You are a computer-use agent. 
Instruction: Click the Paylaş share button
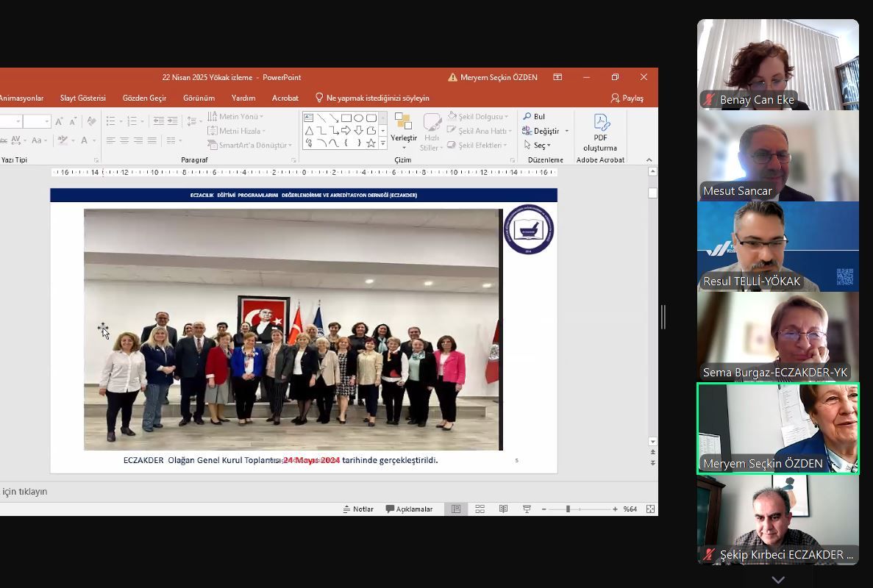point(627,98)
